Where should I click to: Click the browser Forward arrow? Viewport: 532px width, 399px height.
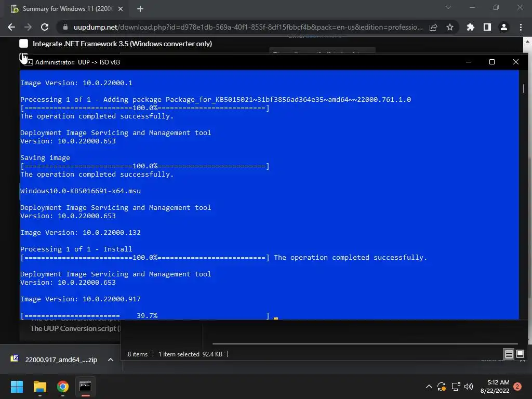point(28,27)
